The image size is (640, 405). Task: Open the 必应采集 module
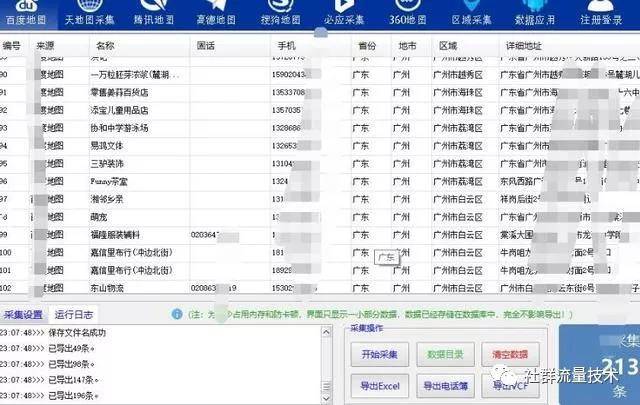[x=344, y=13]
